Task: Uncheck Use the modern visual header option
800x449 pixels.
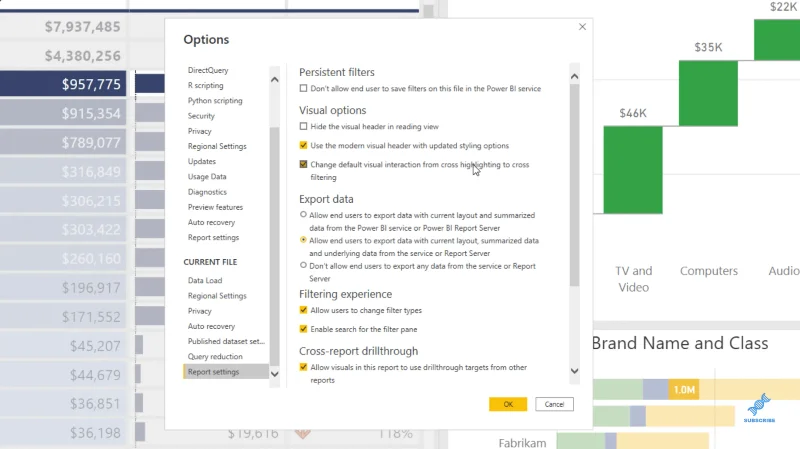Action: point(304,145)
